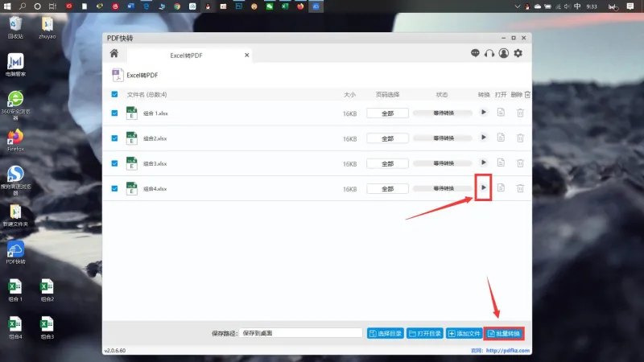Select the zhuyao desktop file
644x362 pixels.
pos(47,27)
